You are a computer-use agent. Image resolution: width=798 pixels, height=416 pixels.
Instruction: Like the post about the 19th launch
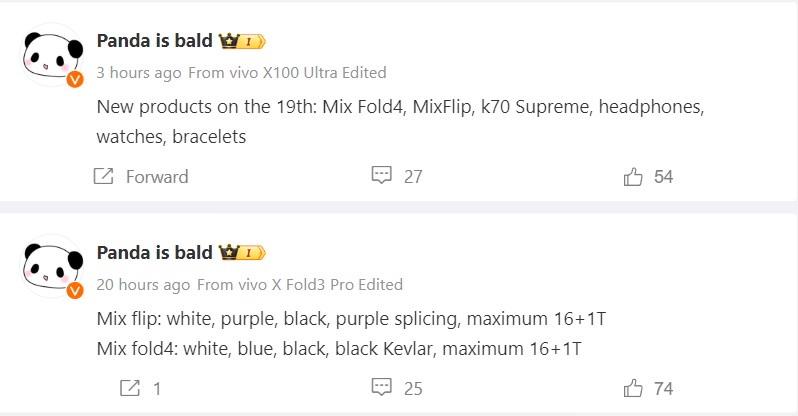[x=633, y=177]
